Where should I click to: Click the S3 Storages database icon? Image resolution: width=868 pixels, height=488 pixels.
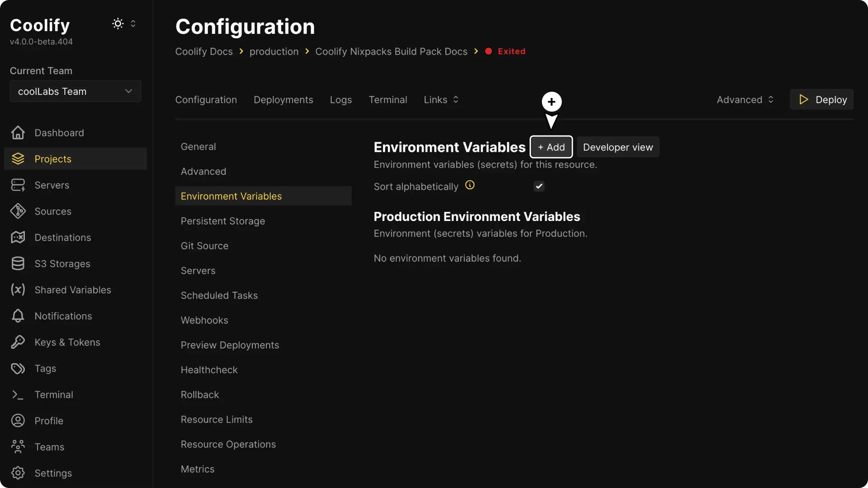[x=17, y=263]
